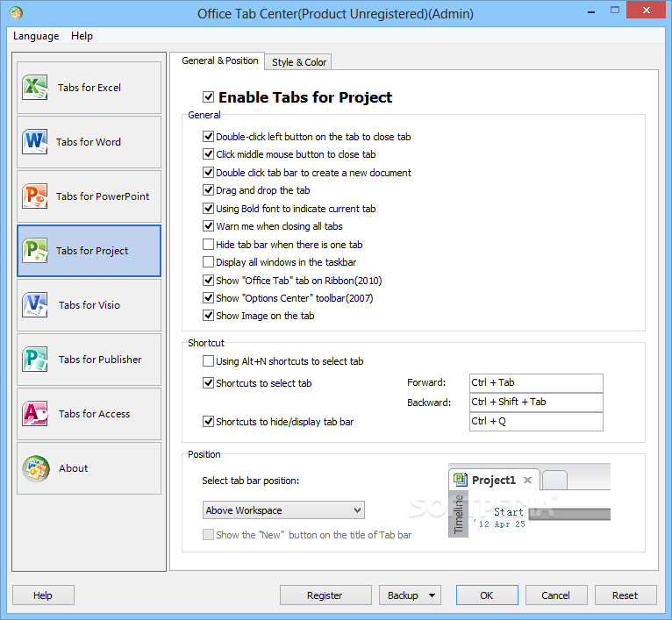This screenshot has height=620, width=672.
Task: Click the Backward shortcut field Ctrl + Shift + Tab
Action: (536, 403)
